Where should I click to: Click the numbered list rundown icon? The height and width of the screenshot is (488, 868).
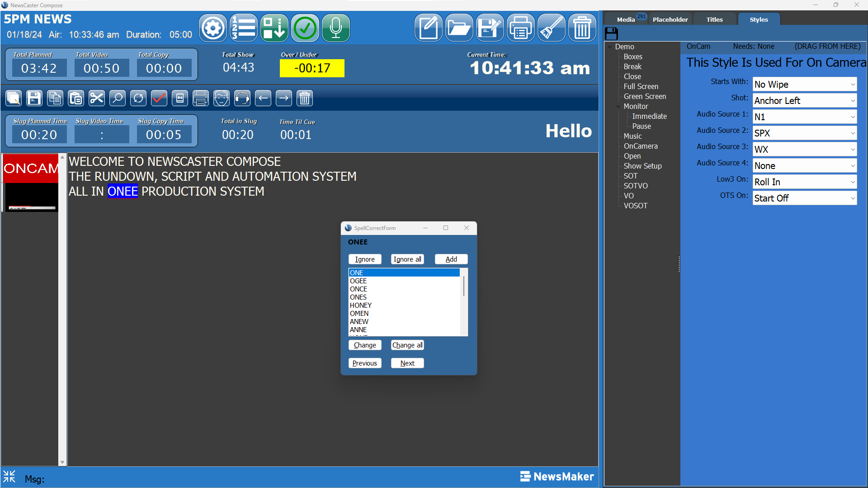click(244, 28)
